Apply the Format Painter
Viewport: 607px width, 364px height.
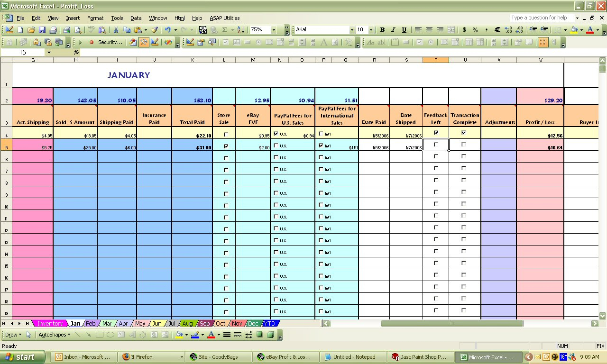(154, 29)
